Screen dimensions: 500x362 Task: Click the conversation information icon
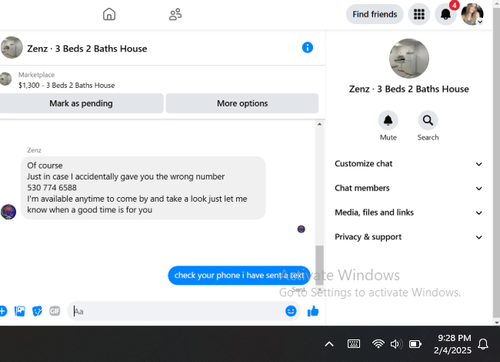(307, 48)
